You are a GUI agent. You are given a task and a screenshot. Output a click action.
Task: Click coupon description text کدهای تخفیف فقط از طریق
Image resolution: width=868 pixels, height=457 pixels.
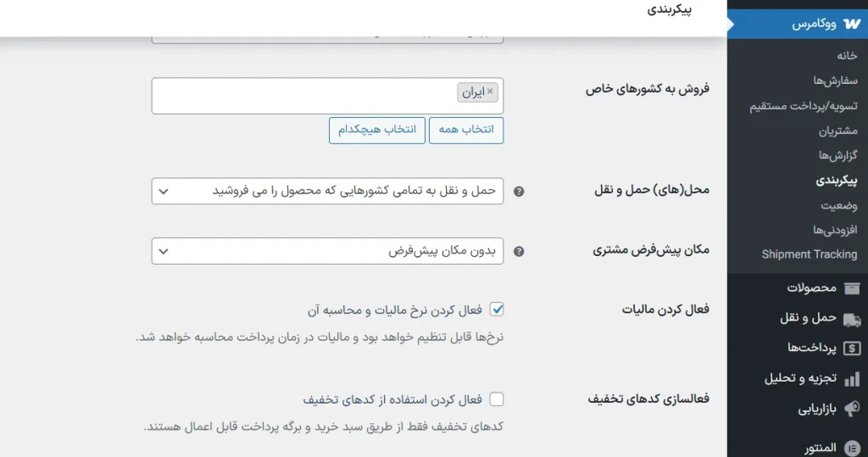click(323, 426)
